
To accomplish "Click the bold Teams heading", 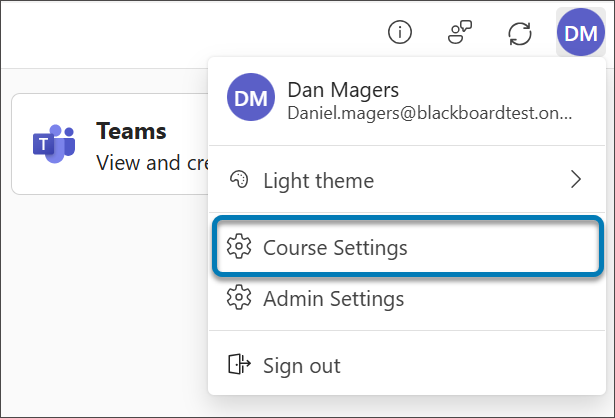I will [131, 131].
